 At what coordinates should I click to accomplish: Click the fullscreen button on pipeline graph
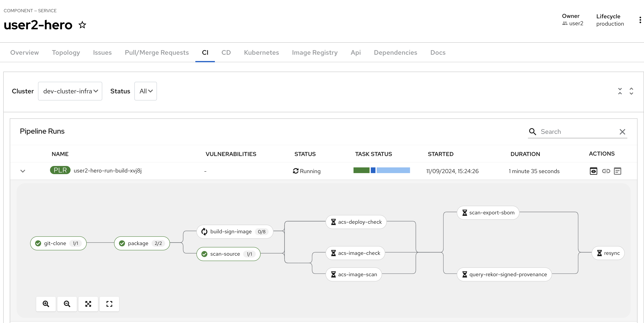(109, 304)
